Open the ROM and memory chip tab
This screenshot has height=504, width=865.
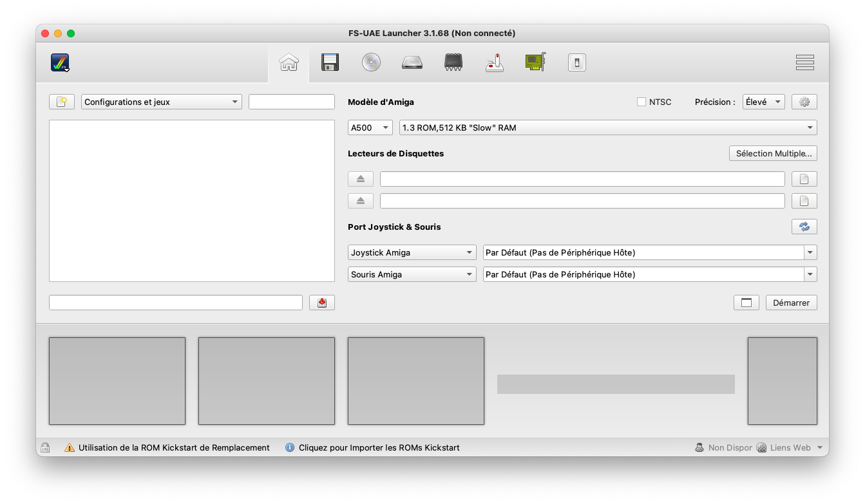(453, 62)
